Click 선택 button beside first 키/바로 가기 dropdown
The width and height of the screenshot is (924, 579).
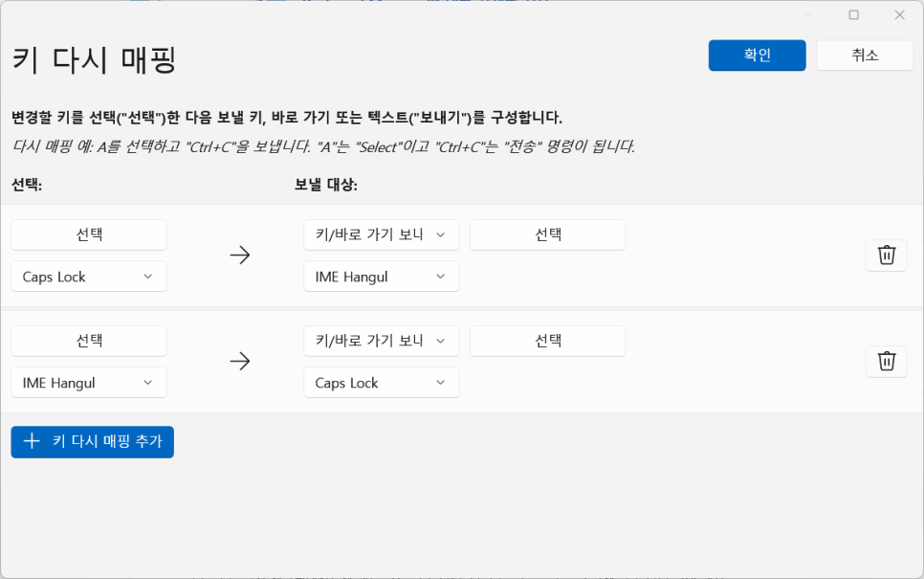pyautogui.click(x=547, y=234)
